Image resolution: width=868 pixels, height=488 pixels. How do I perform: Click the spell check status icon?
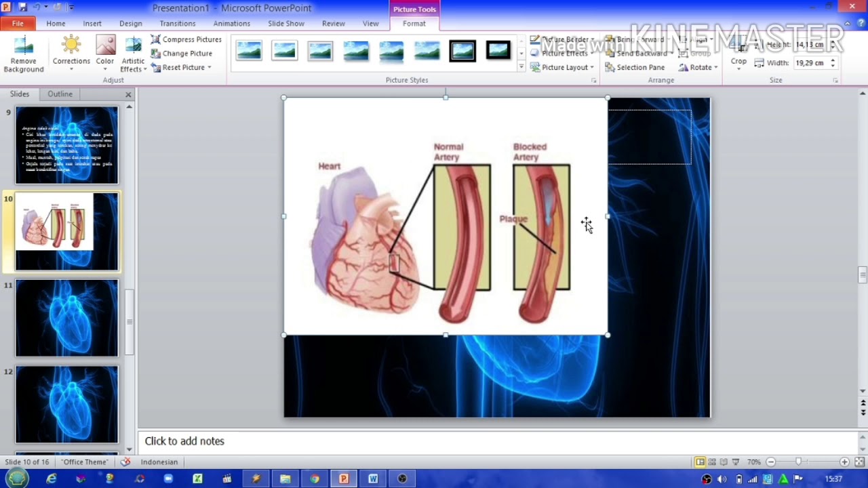(x=125, y=462)
